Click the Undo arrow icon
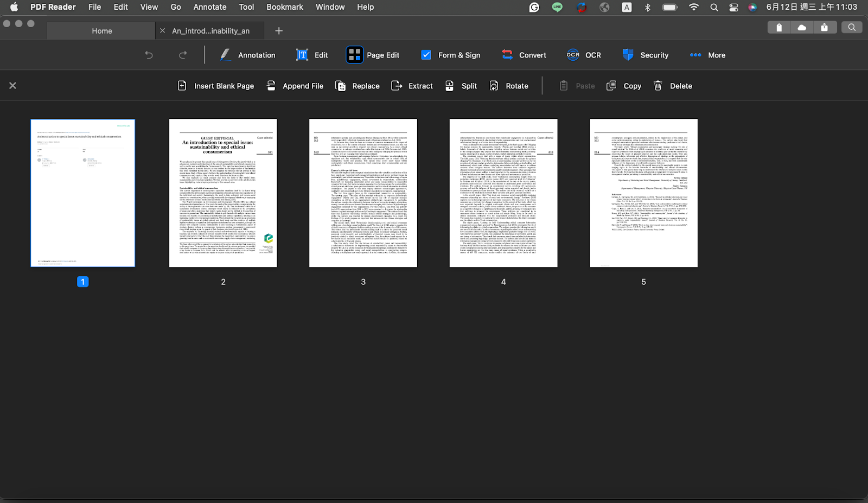Image resolution: width=868 pixels, height=503 pixels. [x=149, y=55]
